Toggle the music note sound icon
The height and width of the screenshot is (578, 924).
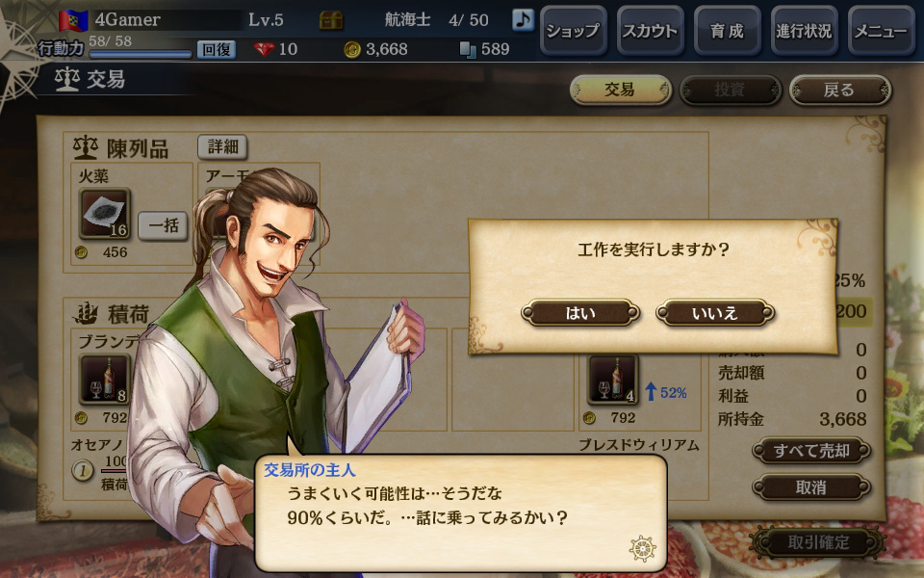tap(522, 19)
